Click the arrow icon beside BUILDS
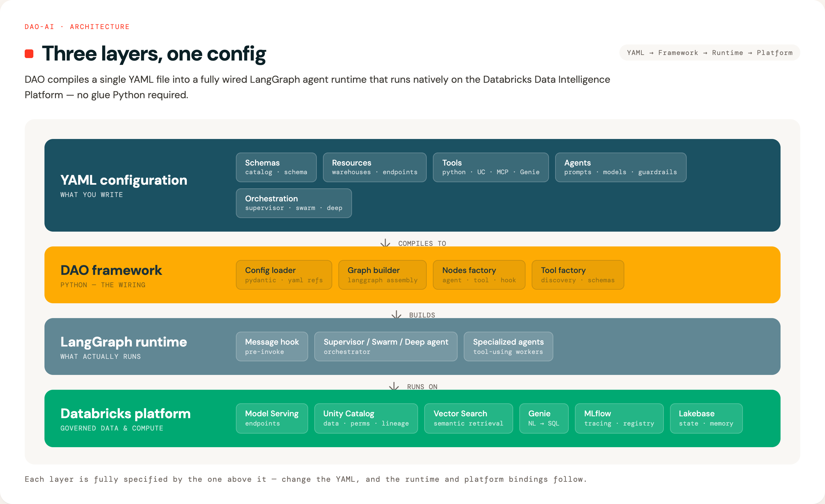Image resolution: width=825 pixels, height=504 pixels. pyautogui.click(x=396, y=314)
